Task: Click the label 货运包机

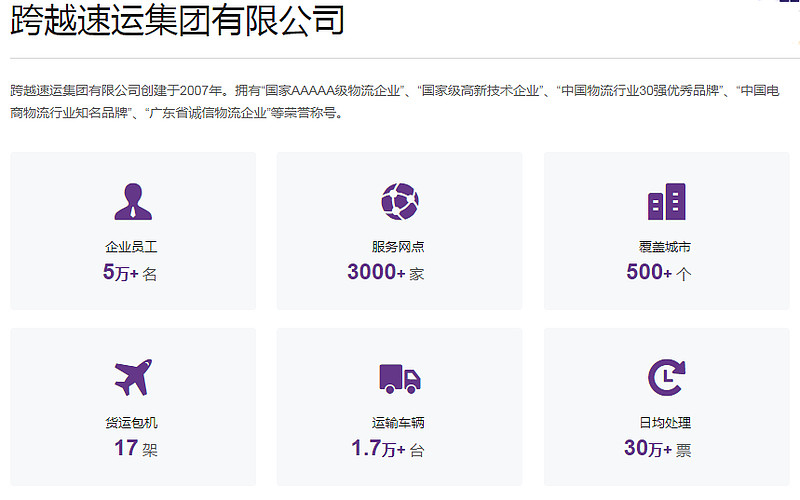Action: (131, 423)
